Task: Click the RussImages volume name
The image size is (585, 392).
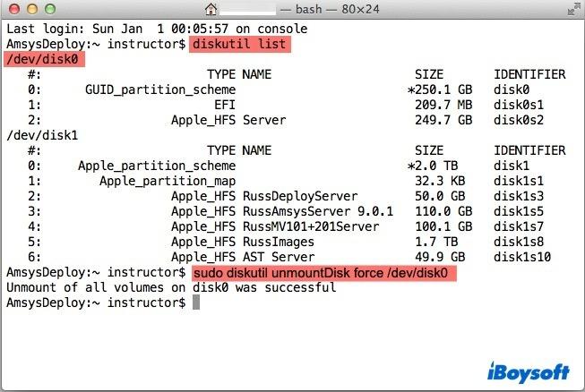Action: (x=278, y=242)
